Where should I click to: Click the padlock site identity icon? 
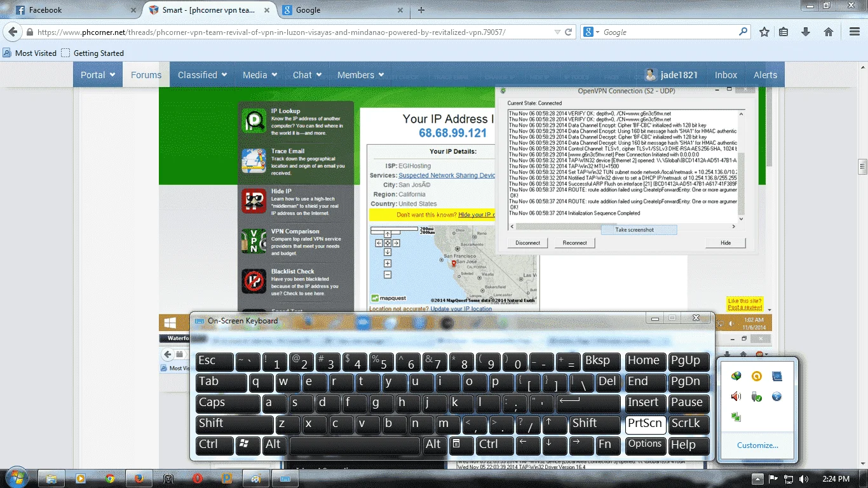tap(29, 32)
